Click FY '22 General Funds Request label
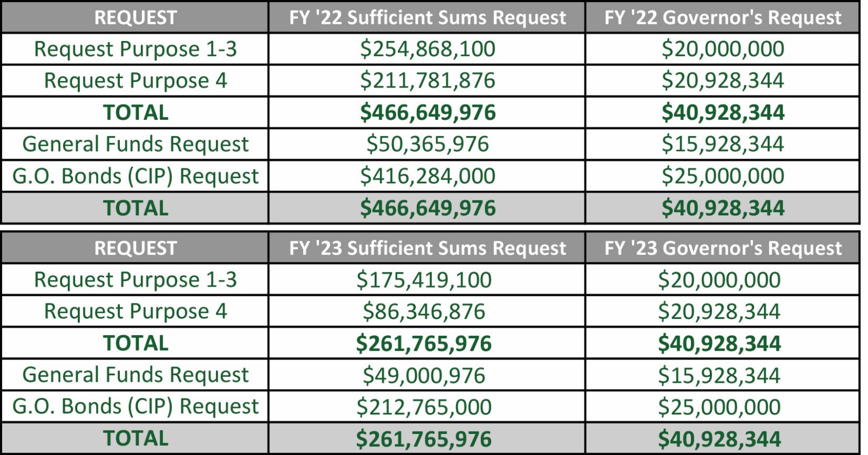The width and height of the screenshot is (868, 455). click(135, 144)
